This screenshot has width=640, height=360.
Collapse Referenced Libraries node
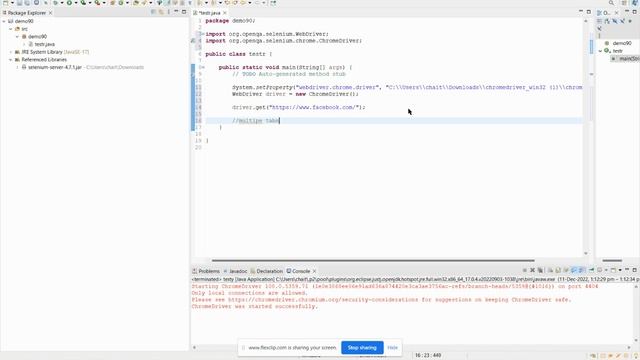pos(11,60)
